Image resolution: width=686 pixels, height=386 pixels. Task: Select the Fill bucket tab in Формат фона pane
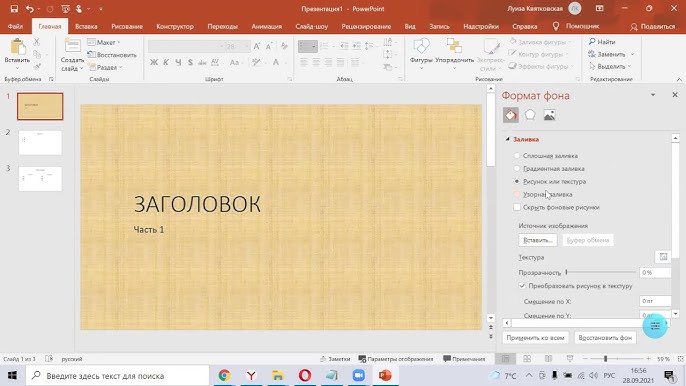511,115
